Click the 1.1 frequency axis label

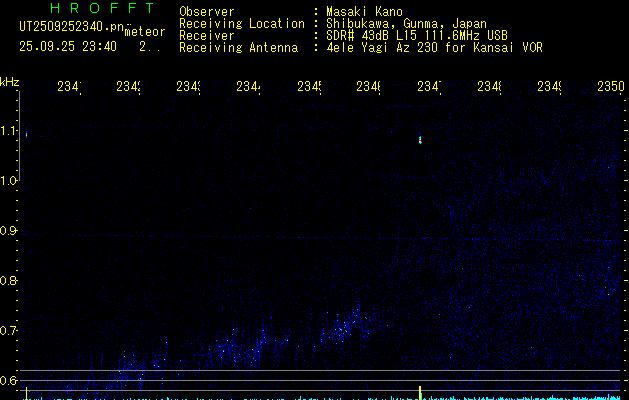click(8, 130)
